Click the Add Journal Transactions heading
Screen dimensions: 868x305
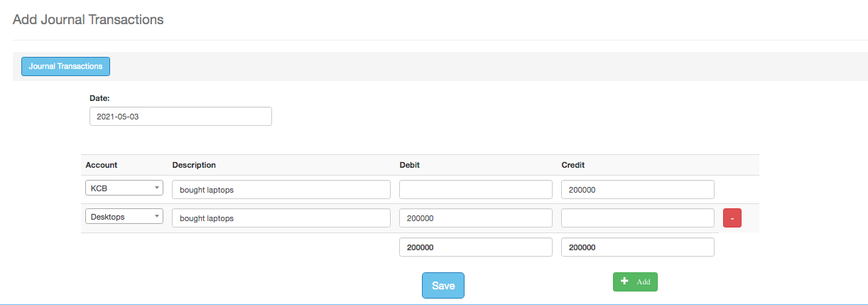(x=88, y=19)
